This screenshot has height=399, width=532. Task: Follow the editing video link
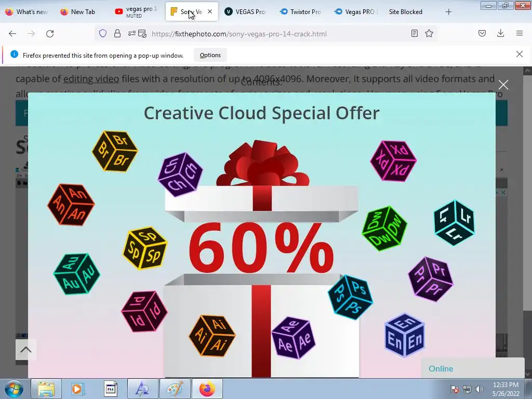(91, 79)
